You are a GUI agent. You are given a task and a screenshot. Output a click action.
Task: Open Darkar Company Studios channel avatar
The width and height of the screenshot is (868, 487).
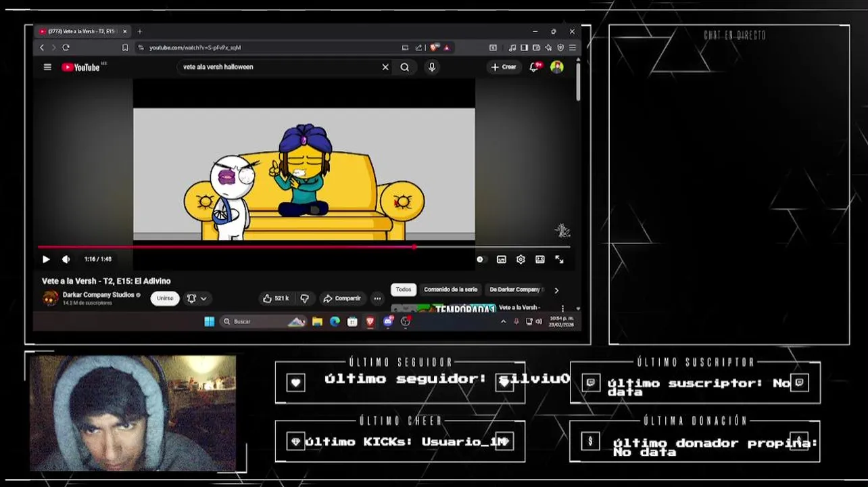[x=50, y=298]
